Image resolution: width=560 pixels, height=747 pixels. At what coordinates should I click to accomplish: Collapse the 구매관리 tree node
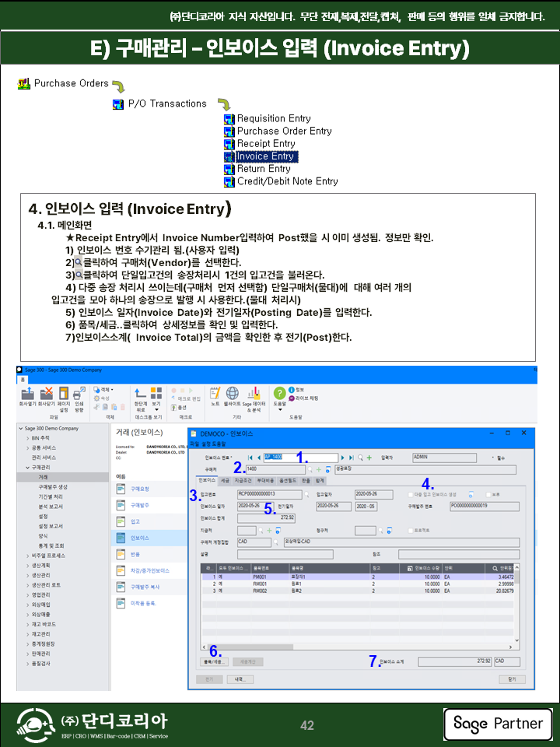pos(28,468)
